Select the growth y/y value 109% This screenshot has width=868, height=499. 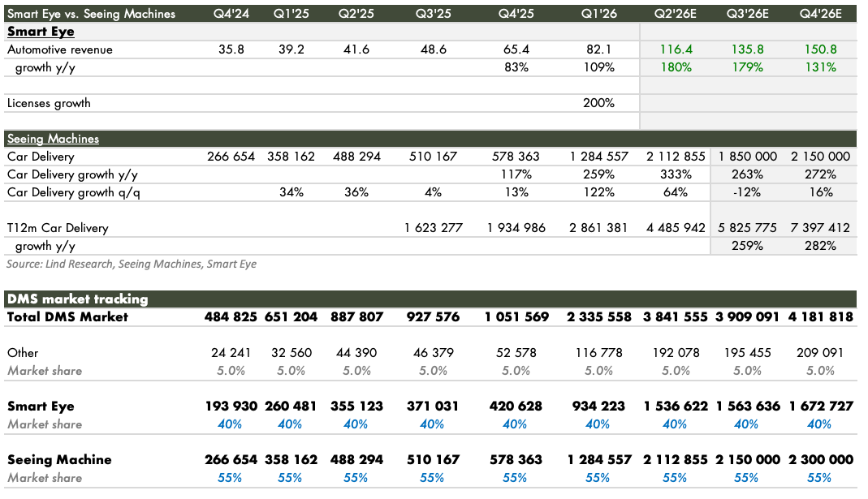coord(598,67)
